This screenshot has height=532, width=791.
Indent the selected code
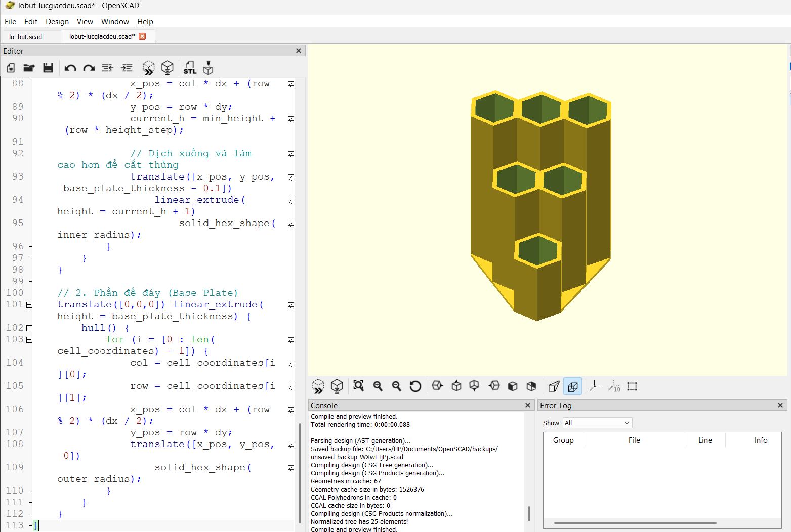tap(127, 68)
